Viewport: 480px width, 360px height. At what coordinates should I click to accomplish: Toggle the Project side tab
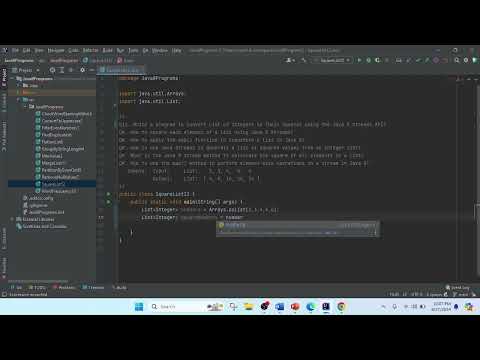(4, 77)
